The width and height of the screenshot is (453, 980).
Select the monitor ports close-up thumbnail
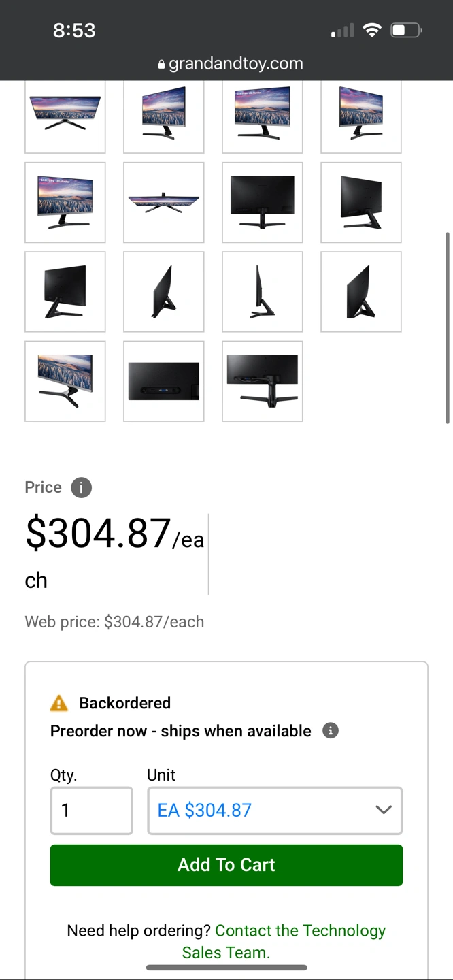(164, 381)
